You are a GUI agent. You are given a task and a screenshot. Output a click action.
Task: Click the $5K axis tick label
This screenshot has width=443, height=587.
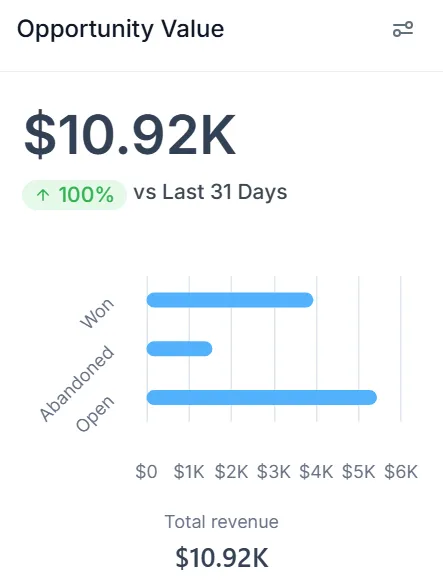(x=358, y=471)
